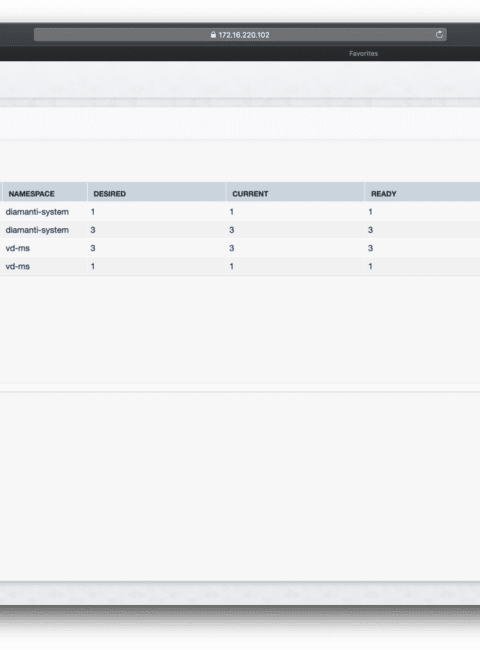This screenshot has height=650, width=480.
Task: Click the reload page icon in address bar
Action: pos(439,35)
